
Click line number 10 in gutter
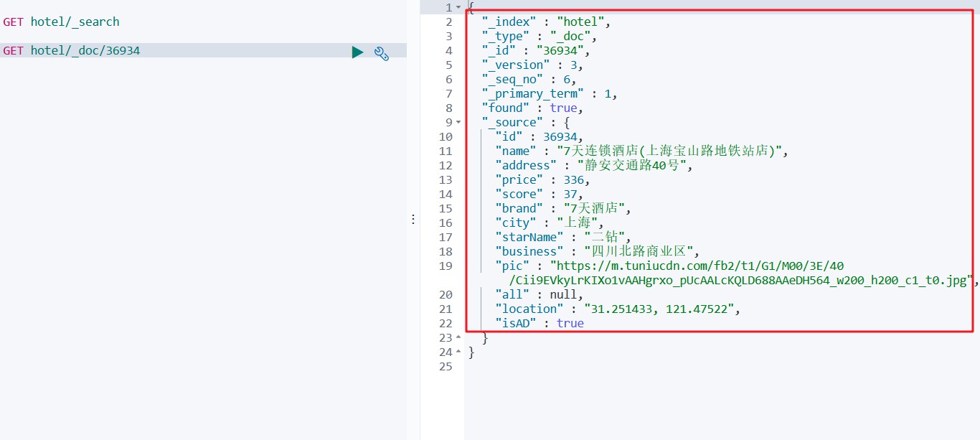446,136
